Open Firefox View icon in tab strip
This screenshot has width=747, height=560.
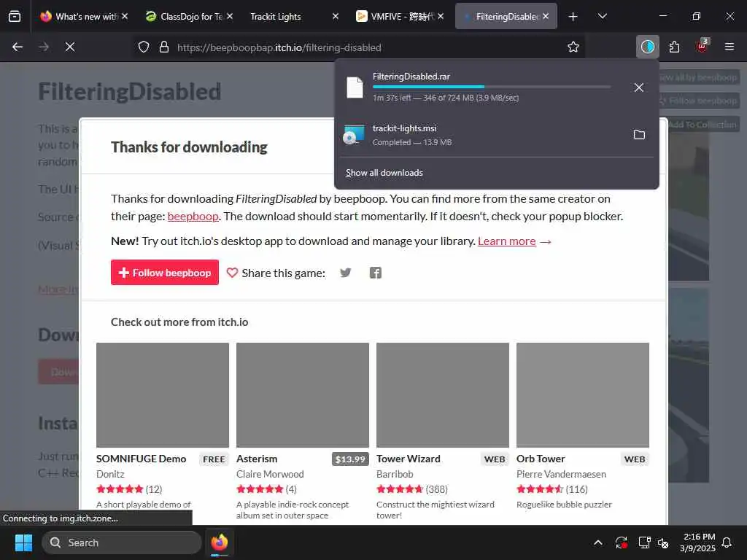click(15, 16)
